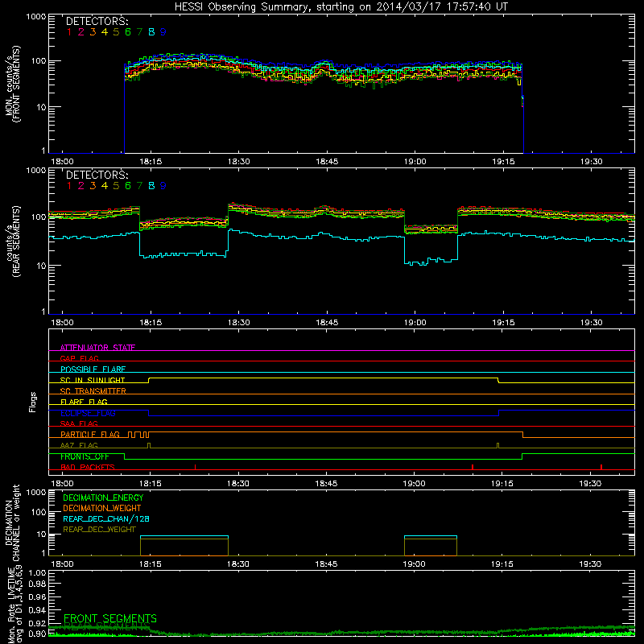This screenshot has width=644, height=644.
Task: Click DETECTORS: heading in rear segments plot
Action: [x=97, y=175]
